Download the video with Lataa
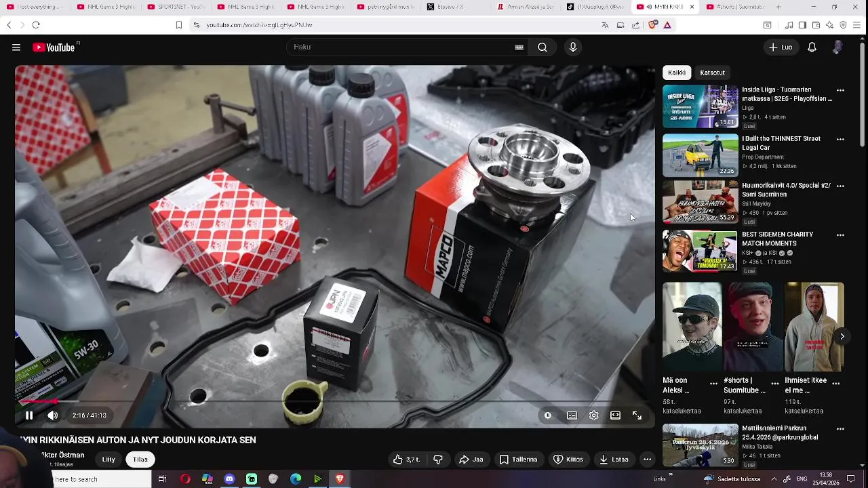The image size is (868, 488). point(614,460)
